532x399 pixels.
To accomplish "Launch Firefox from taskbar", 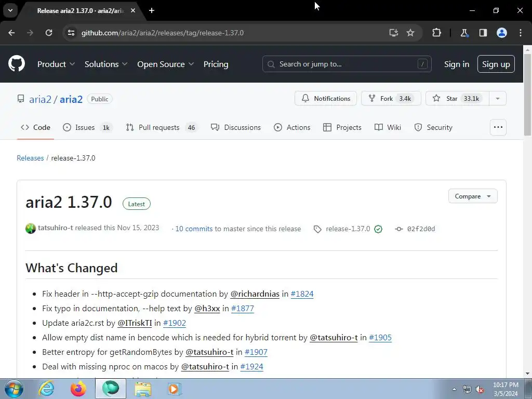I will pos(78,389).
